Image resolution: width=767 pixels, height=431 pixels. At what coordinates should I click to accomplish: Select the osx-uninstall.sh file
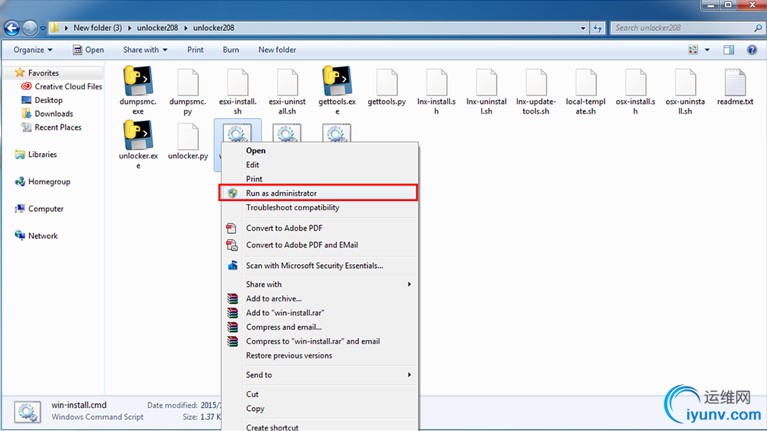685,91
